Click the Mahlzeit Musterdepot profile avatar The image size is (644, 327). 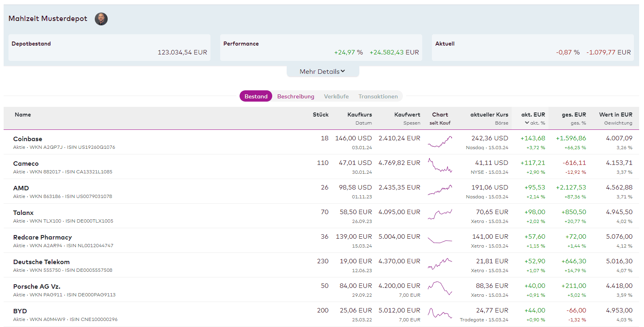coord(101,19)
